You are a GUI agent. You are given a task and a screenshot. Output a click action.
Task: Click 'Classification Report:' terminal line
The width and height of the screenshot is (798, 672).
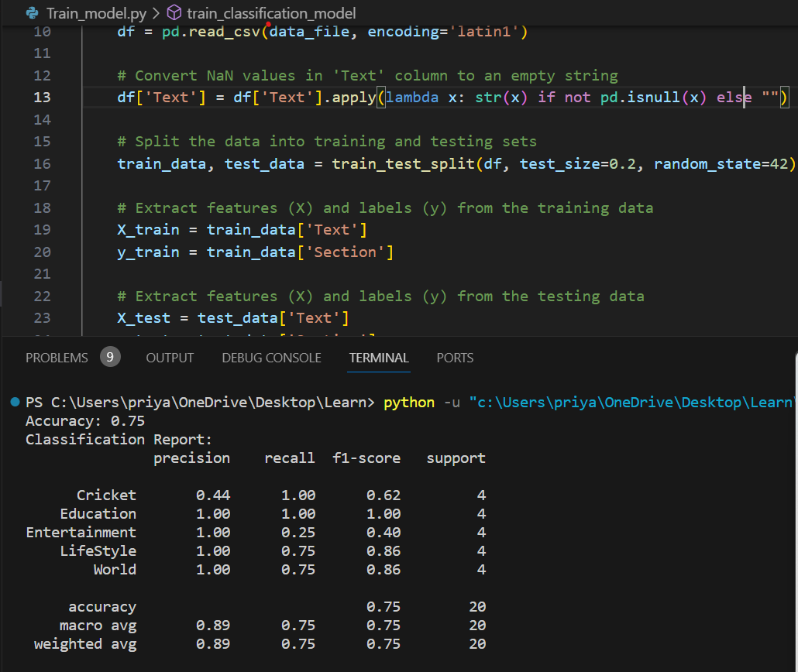coord(119,440)
